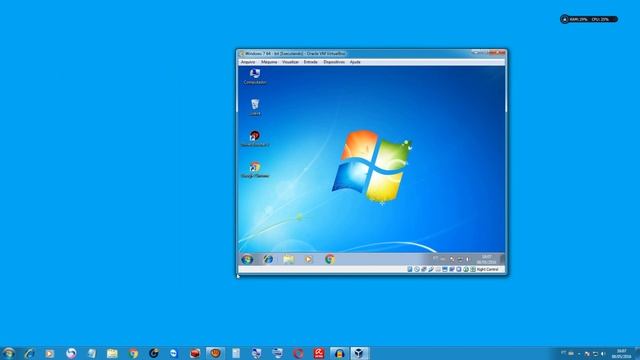Launch Chrome from the guest taskbar

coord(330,259)
